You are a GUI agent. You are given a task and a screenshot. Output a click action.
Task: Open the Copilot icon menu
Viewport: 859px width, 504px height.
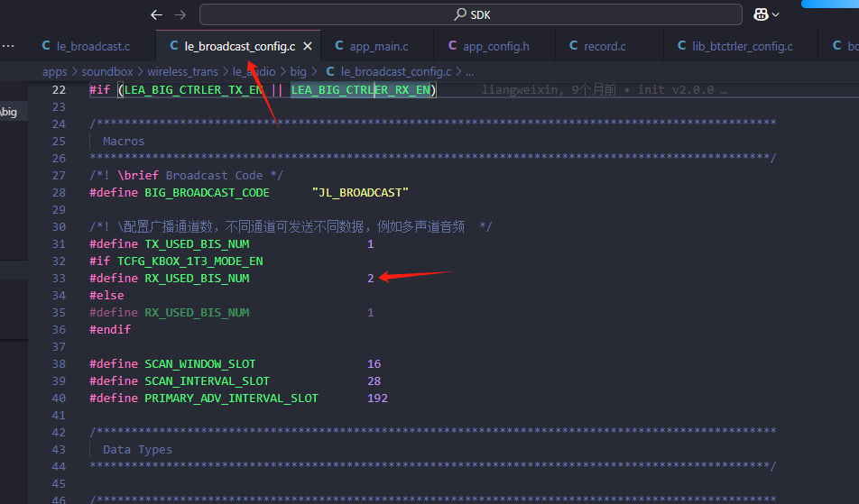click(x=761, y=14)
